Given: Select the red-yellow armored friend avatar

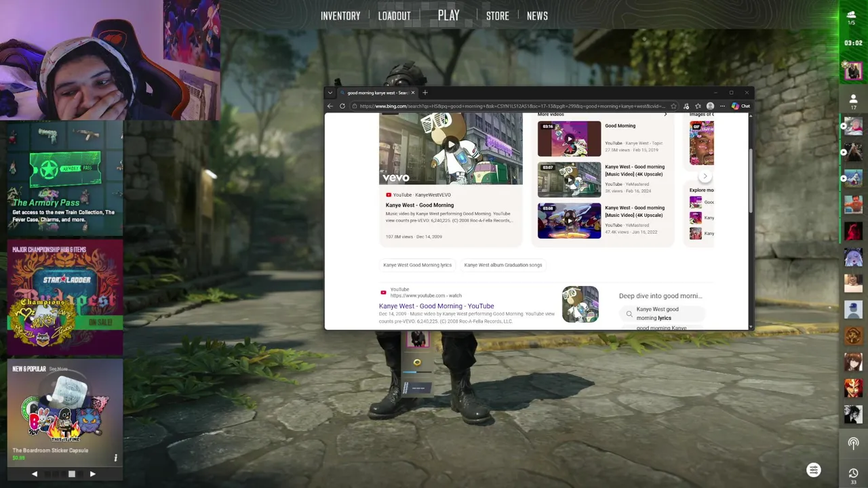Looking at the screenshot, I should [x=853, y=388].
